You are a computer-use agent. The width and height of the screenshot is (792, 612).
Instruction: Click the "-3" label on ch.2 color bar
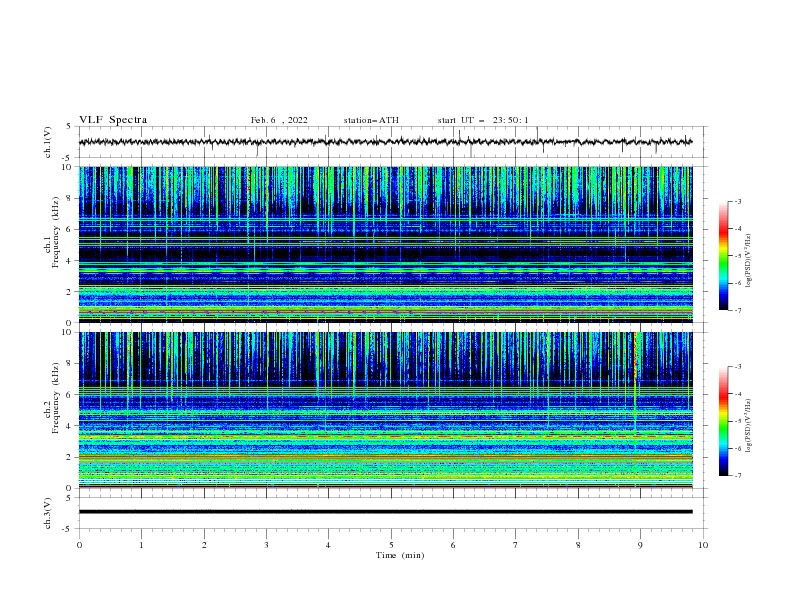coord(738,367)
